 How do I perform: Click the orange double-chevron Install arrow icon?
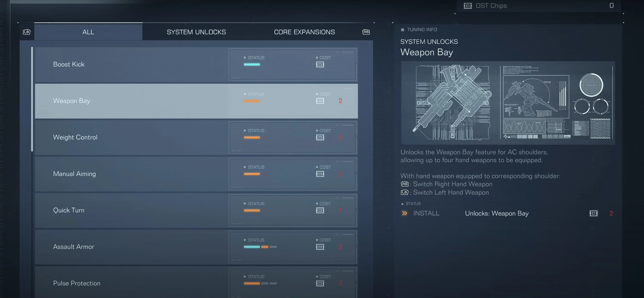[404, 213]
